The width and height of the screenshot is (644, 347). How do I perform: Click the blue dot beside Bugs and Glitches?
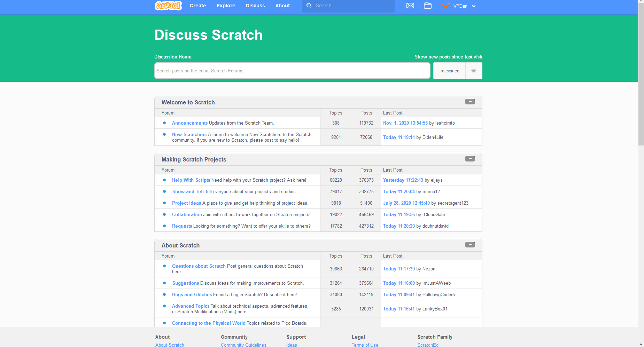[164, 294]
